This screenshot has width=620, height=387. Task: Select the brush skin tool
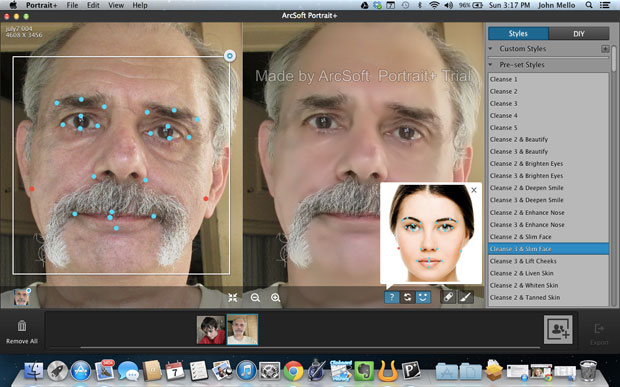coord(466,297)
